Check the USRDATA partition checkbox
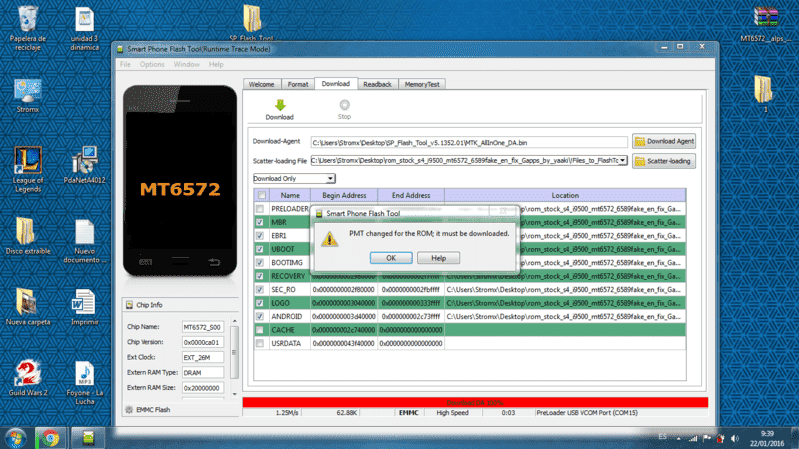This screenshot has height=449, width=799. tap(260, 344)
